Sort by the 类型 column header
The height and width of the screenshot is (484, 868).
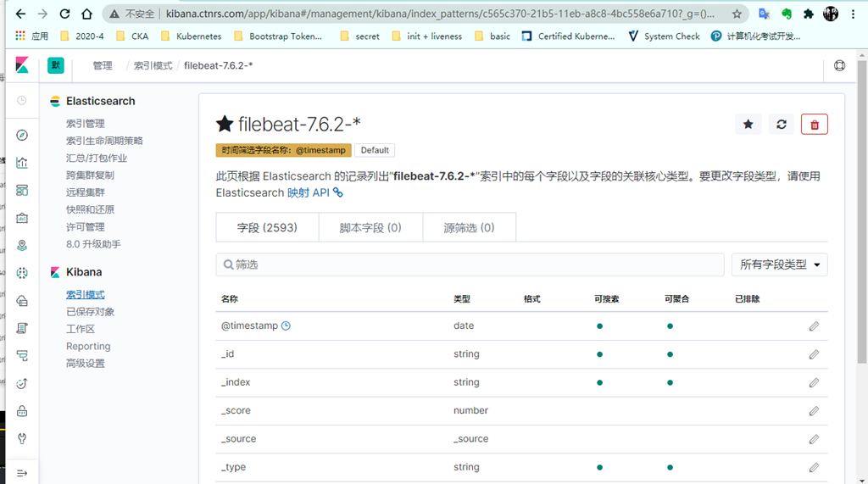pos(462,299)
